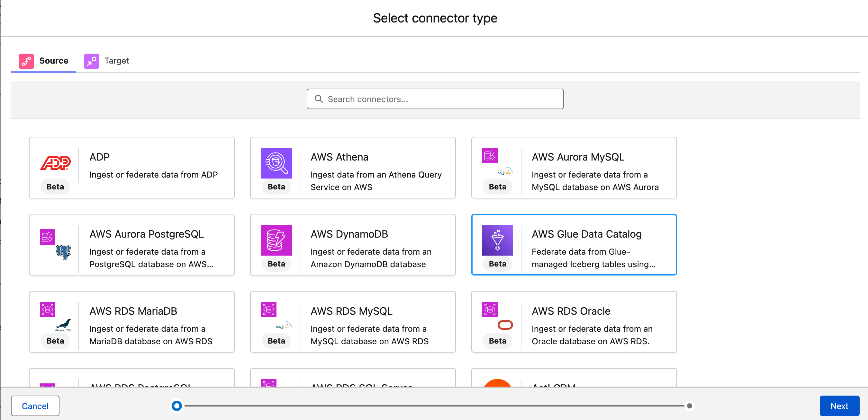This screenshot has height=420, width=868.
Task: Click 'Ingest or federate data from ADP' text
Action: pos(153,175)
